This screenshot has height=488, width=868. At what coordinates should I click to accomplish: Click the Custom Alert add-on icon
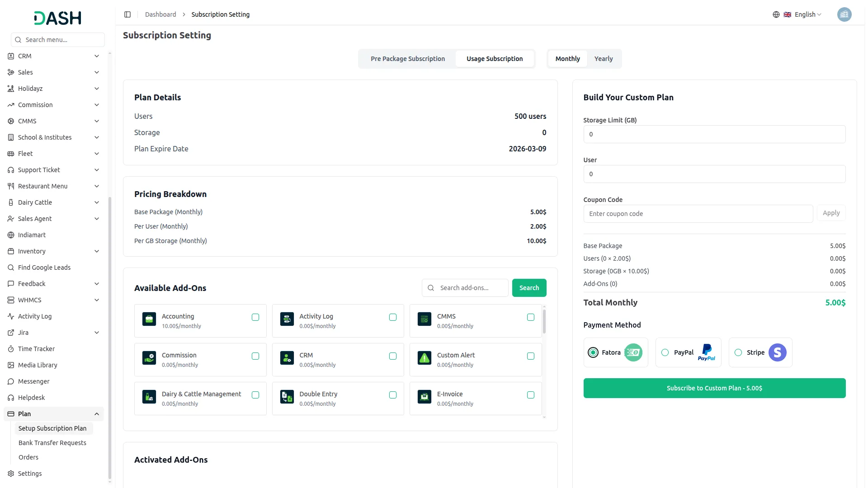click(425, 358)
